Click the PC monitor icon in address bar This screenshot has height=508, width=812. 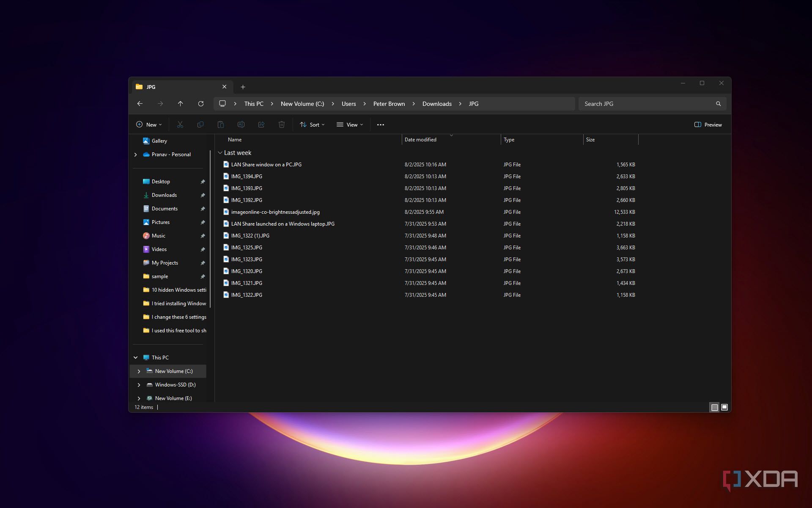[222, 104]
